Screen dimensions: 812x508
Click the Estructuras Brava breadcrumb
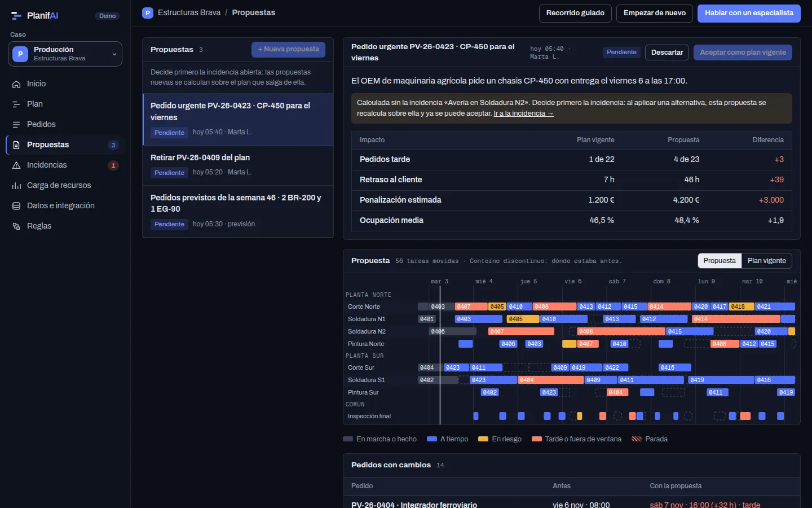(x=189, y=13)
